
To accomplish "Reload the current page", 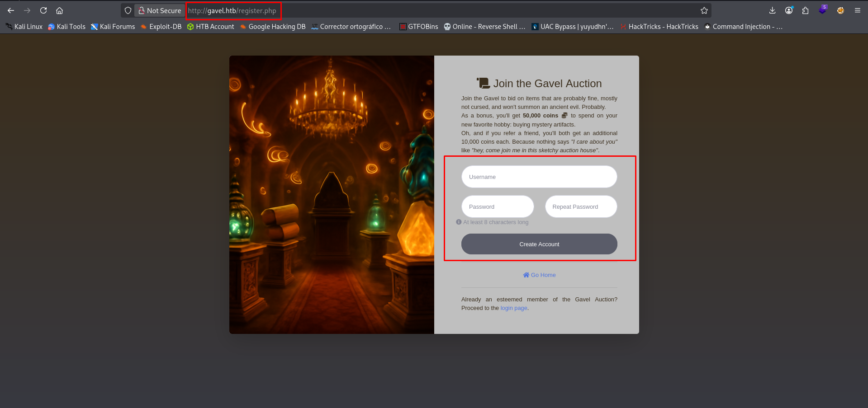I will click(x=43, y=10).
